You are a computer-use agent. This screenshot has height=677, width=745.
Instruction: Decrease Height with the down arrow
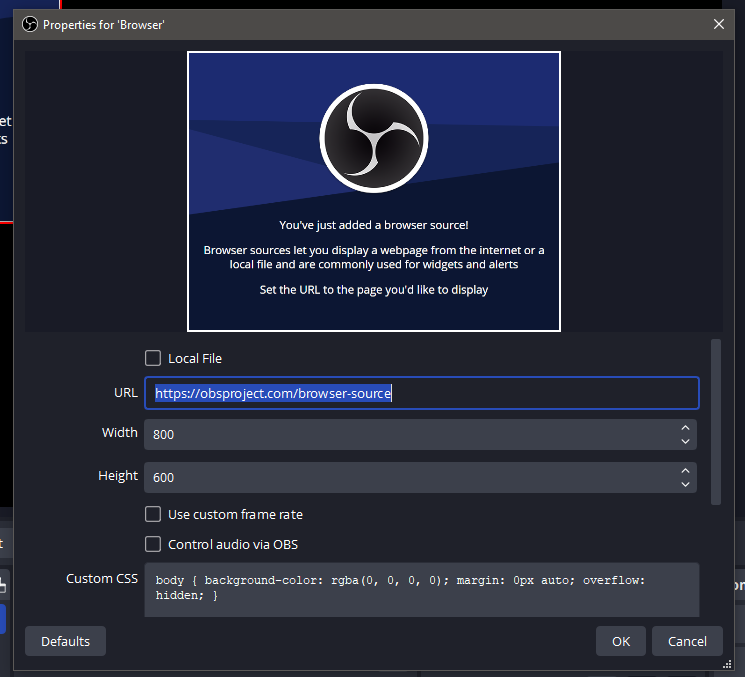685,484
